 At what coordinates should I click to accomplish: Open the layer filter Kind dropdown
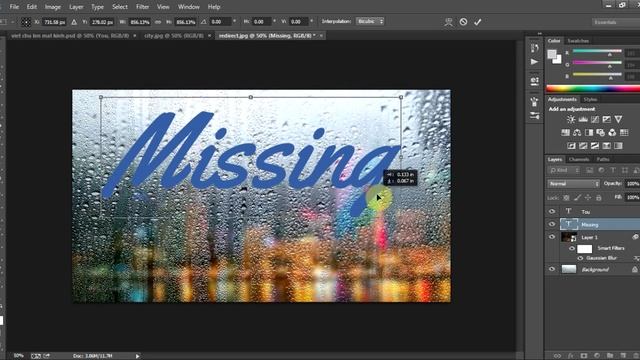click(x=564, y=171)
